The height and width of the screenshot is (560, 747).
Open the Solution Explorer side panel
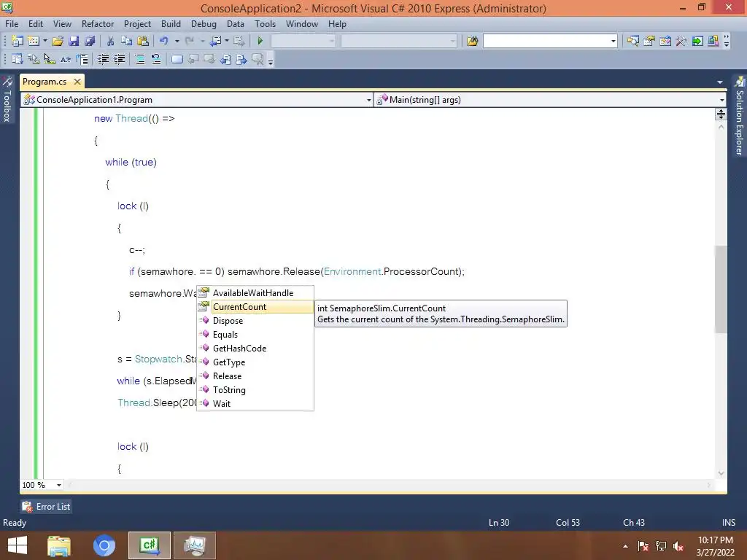(740, 116)
